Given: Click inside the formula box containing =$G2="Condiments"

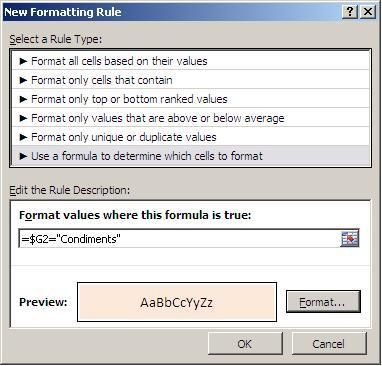Looking at the screenshot, I should 179,239.
